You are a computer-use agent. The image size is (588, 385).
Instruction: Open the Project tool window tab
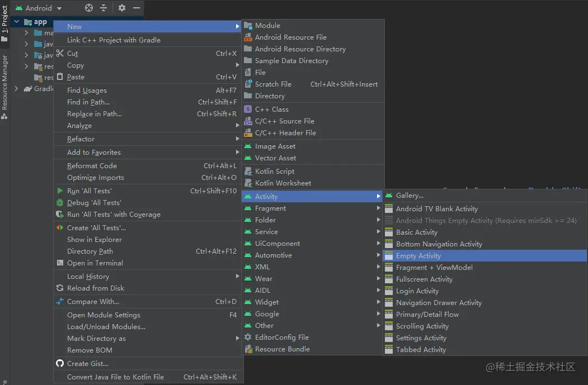[x=4, y=23]
